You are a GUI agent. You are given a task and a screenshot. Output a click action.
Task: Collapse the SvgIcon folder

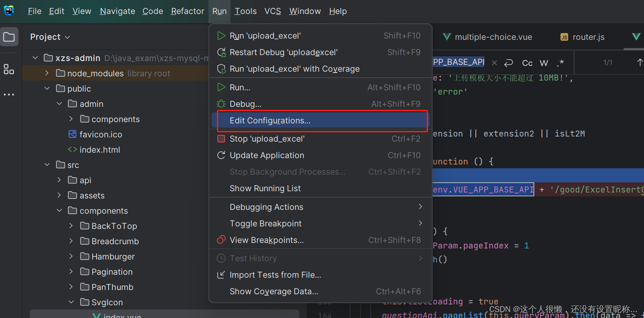pyautogui.click(x=71, y=302)
